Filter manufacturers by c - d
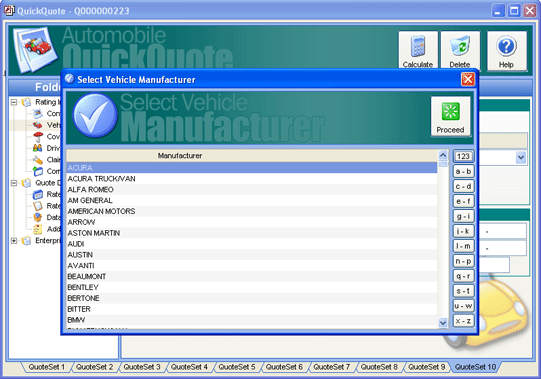This screenshot has height=379, width=541. click(463, 186)
